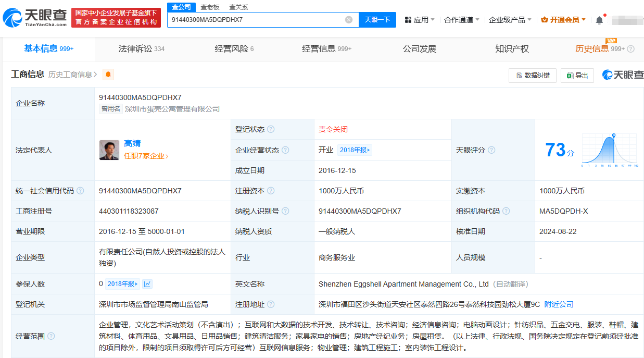Viewport: 644px width, 358px height.
Task: Click the help icon beside 经营范围
Action: (51, 336)
